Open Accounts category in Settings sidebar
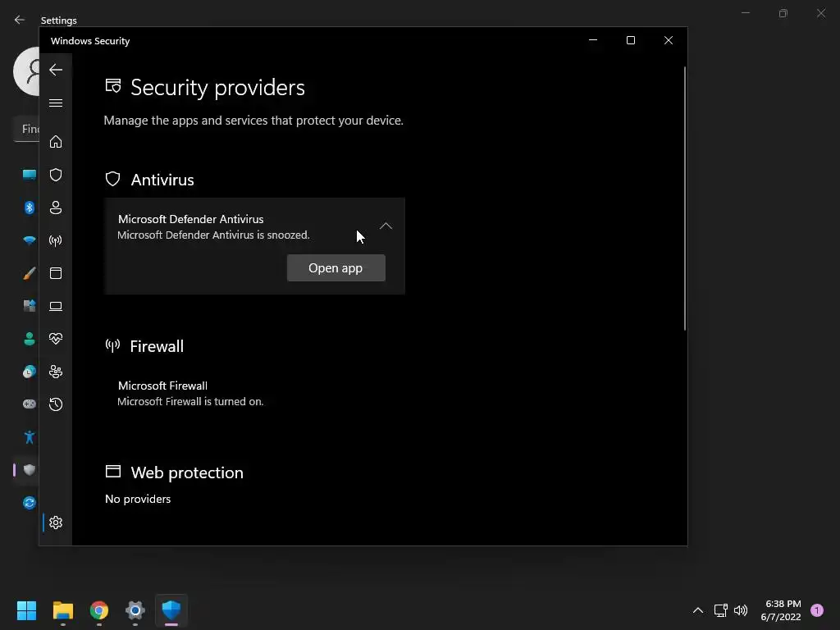Screen dimensions: 840x630 29,339
